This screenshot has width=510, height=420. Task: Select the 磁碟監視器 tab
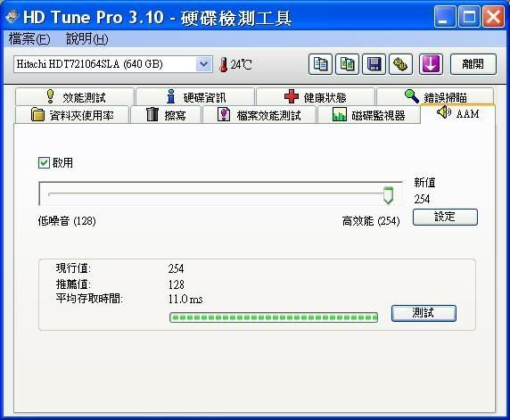pyautogui.click(x=368, y=115)
